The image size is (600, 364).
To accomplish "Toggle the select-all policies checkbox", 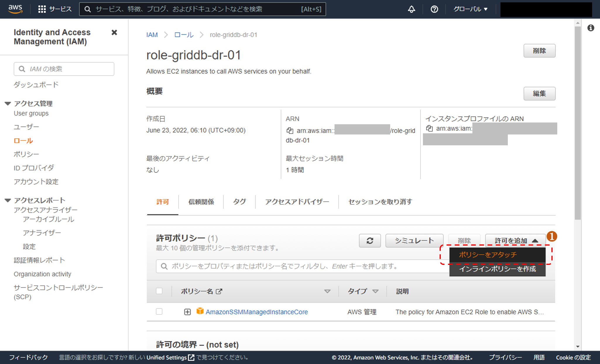I will [x=159, y=291].
